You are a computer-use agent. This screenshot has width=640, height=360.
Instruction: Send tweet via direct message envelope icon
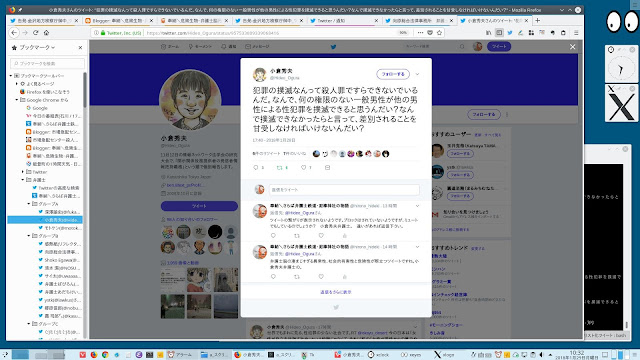[327, 167]
